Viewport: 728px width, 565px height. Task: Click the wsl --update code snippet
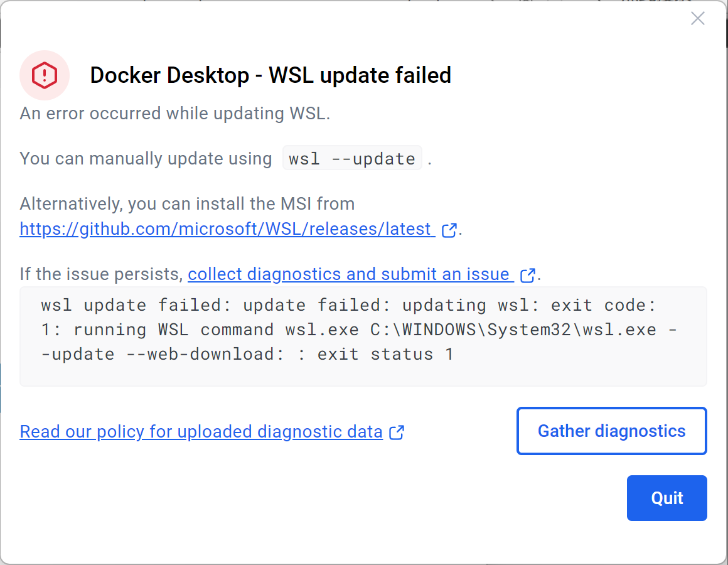coord(352,159)
